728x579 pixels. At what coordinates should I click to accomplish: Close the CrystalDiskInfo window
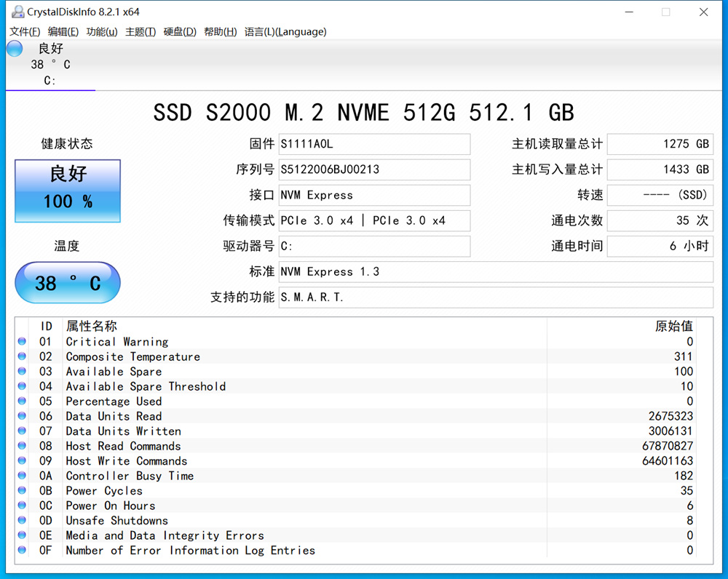(x=704, y=12)
